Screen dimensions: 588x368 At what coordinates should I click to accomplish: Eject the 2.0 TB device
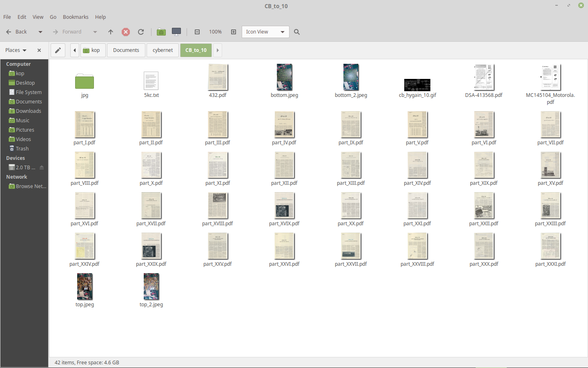pyautogui.click(x=41, y=167)
